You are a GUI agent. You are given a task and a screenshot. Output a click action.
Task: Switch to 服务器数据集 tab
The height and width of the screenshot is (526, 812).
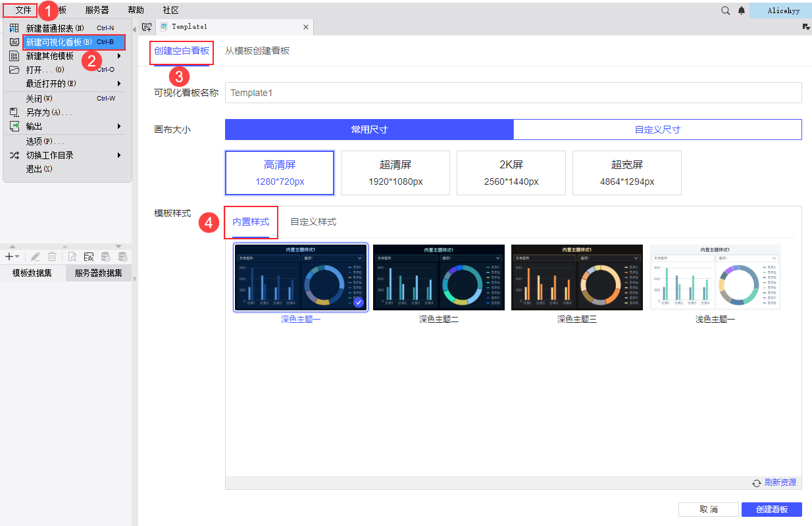(x=99, y=273)
